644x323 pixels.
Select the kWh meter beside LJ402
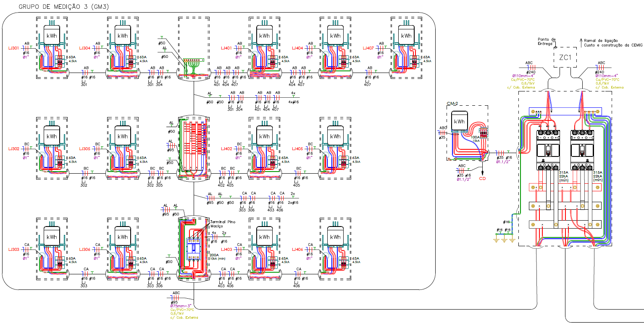pyautogui.click(x=265, y=136)
